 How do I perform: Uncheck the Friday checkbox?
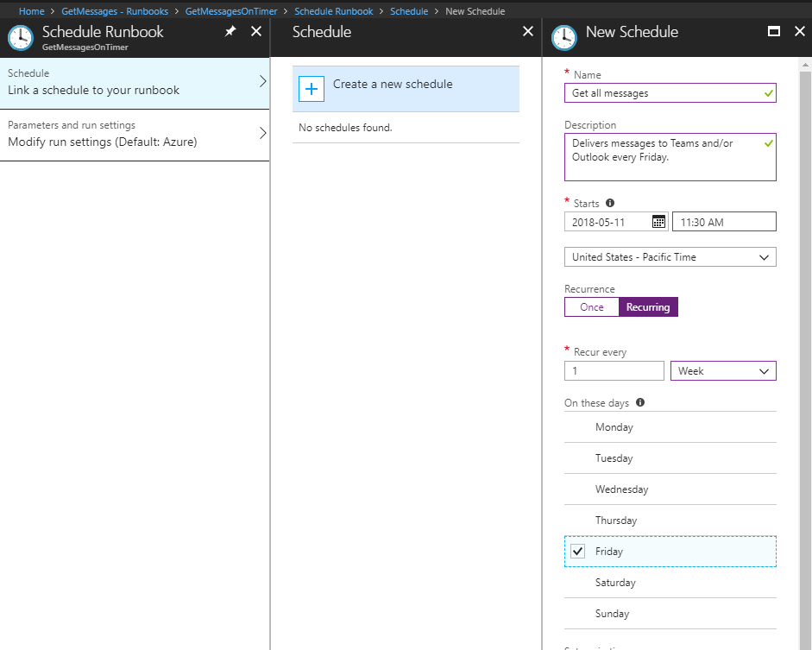(578, 552)
